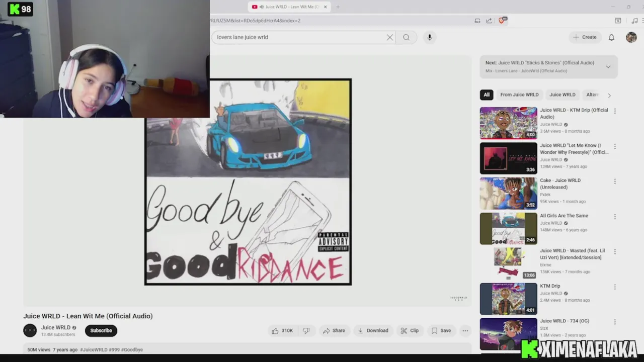Select the From Juice WRLD chip
Image resolution: width=644 pixels, height=362 pixels.
519,95
